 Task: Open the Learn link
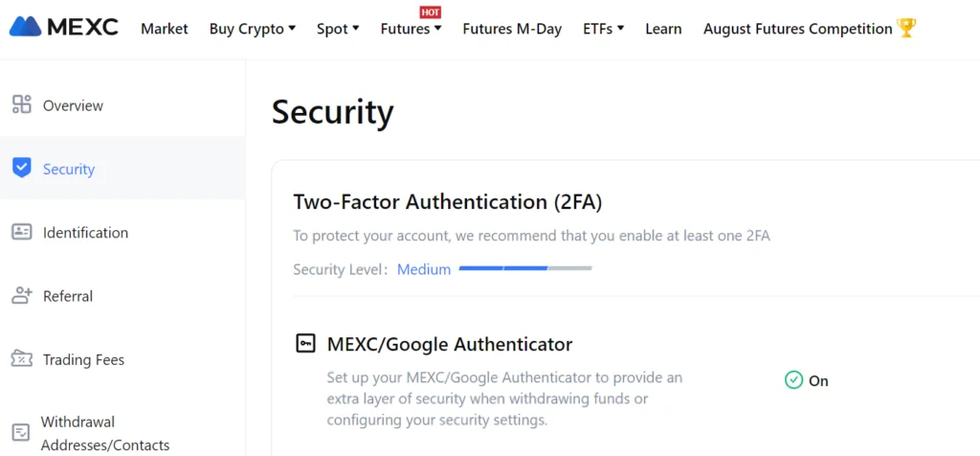[664, 29]
